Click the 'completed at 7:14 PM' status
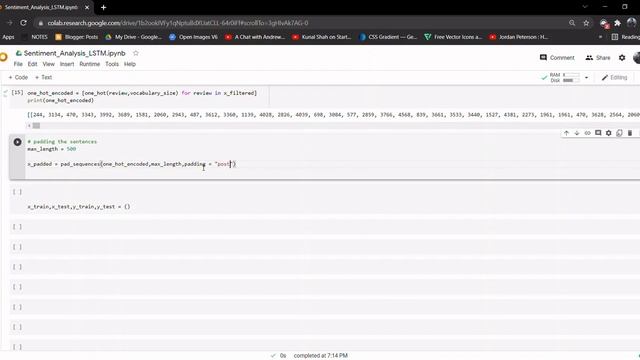The image size is (640, 360). (320, 356)
